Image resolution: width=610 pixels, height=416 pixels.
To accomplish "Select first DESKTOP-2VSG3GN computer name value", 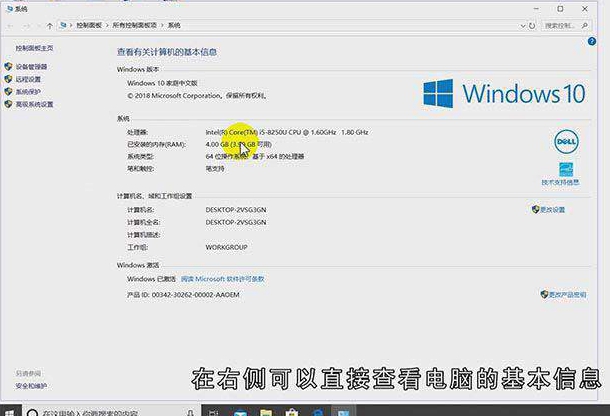I will (x=236, y=210).
